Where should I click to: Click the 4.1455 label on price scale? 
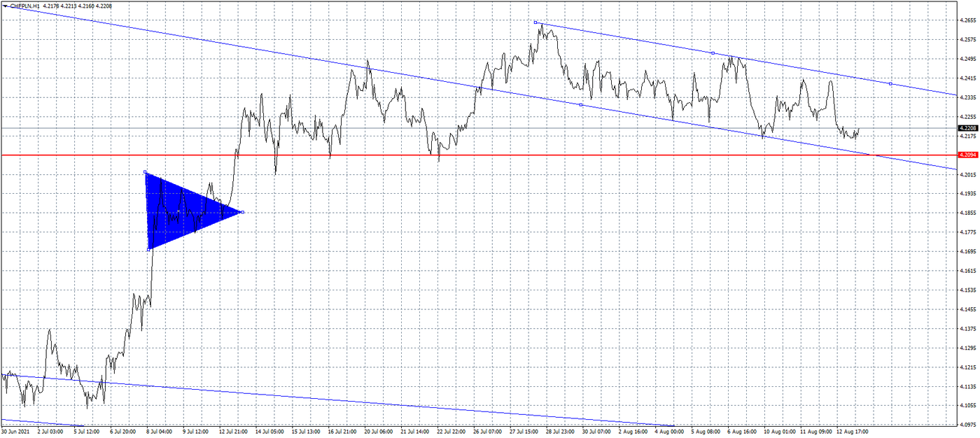pos(968,309)
